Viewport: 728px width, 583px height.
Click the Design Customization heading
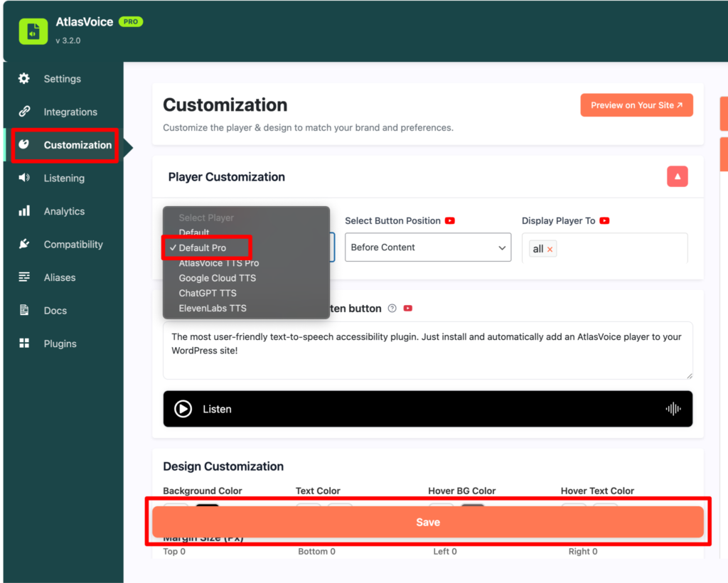(x=223, y=466)
